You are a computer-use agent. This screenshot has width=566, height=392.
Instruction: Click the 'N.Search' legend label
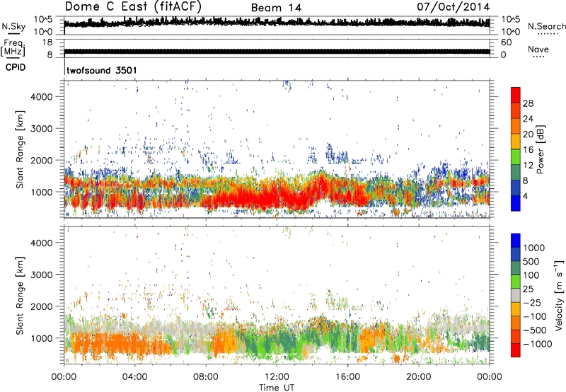[547, 26]
